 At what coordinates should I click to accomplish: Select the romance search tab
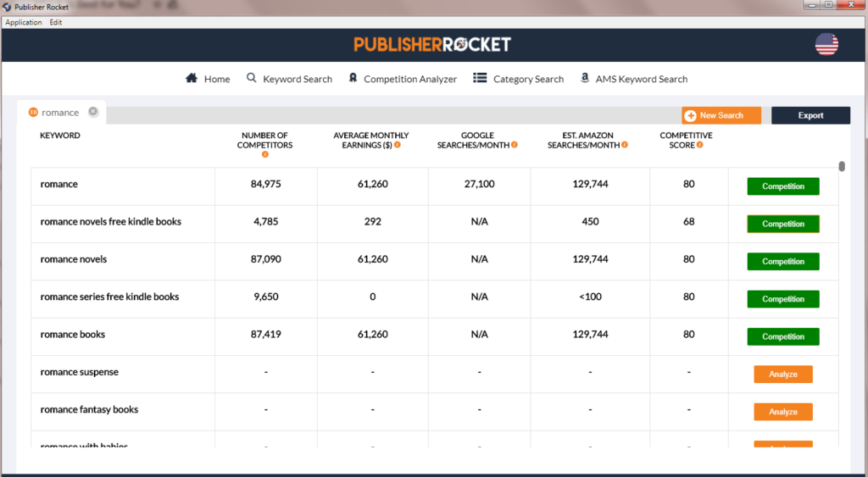point(61,113)
